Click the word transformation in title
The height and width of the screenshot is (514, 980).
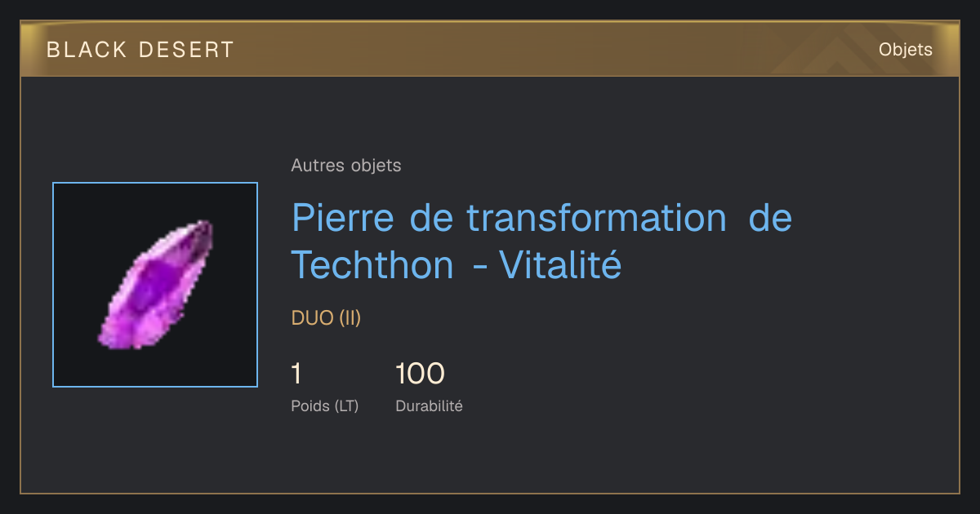[x=596, y=219]
